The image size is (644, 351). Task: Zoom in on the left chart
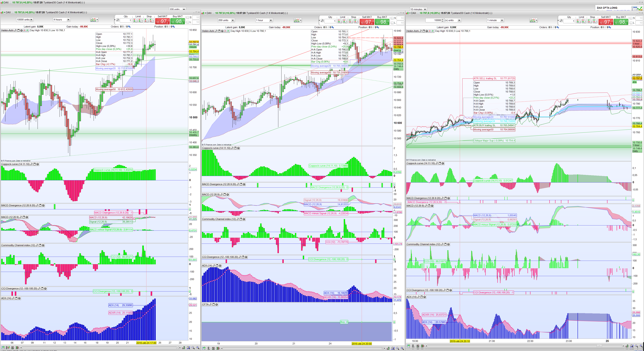coord(197,348)
